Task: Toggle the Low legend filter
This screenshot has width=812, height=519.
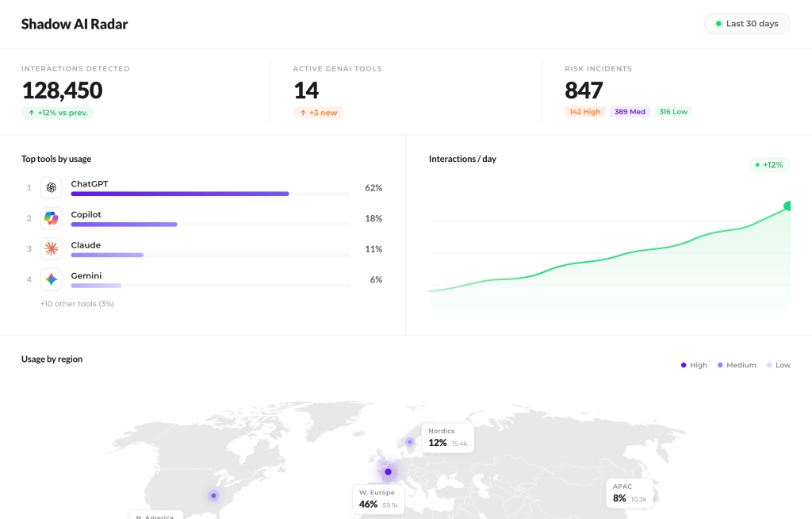Action: pos(778,365)
